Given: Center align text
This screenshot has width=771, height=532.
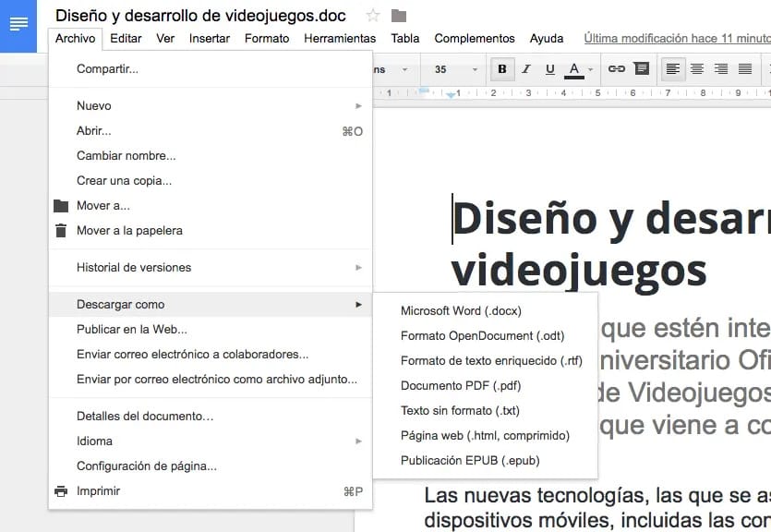Looking at the screenshot, I should 697,69.
